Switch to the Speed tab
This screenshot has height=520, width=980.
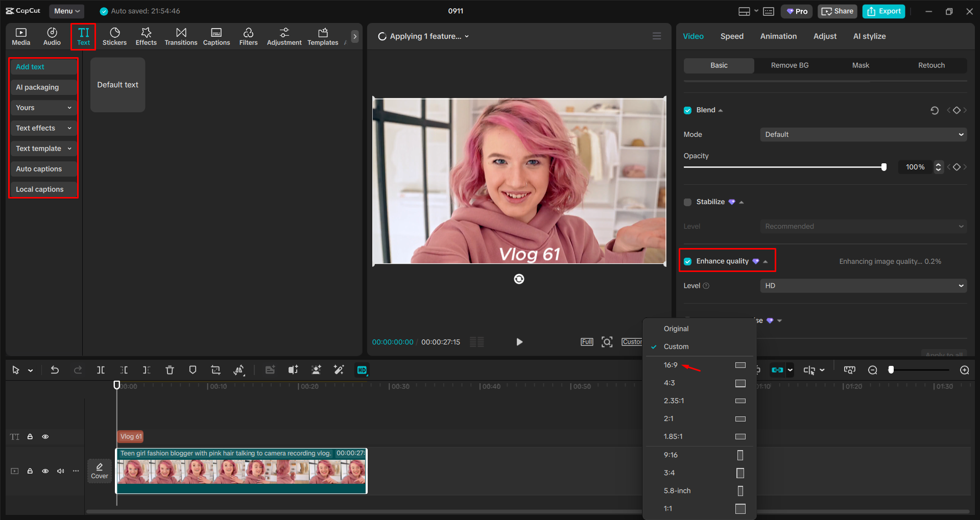click(731, 36)
